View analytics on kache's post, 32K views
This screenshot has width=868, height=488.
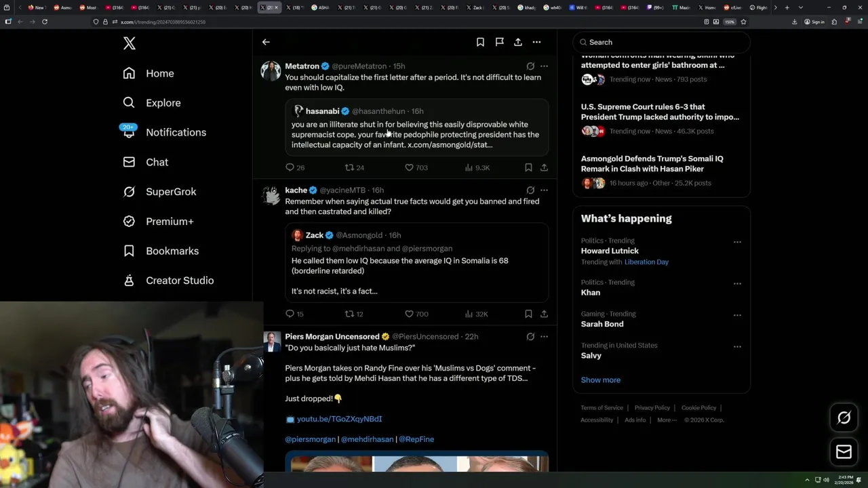(x=477, y=314)
